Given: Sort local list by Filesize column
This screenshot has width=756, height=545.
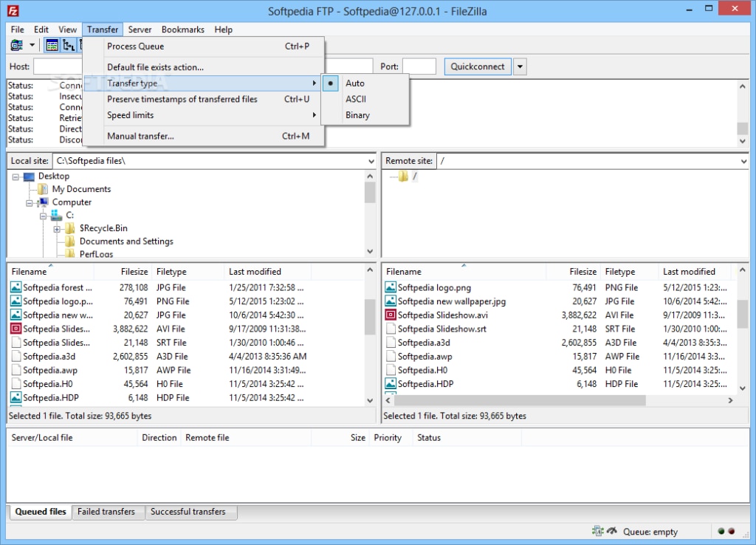Looking at the screenshot, I should tap(123, 272).
